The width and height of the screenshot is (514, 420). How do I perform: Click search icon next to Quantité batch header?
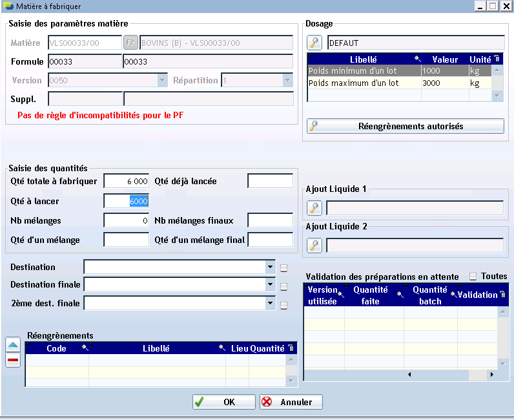[x=454, y=295]
